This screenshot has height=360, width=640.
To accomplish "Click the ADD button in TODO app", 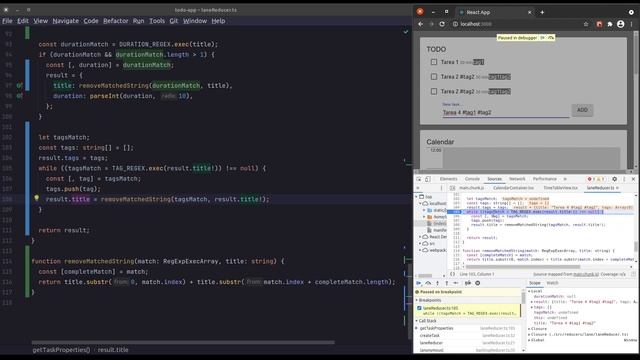I will [x=582, y=110].
